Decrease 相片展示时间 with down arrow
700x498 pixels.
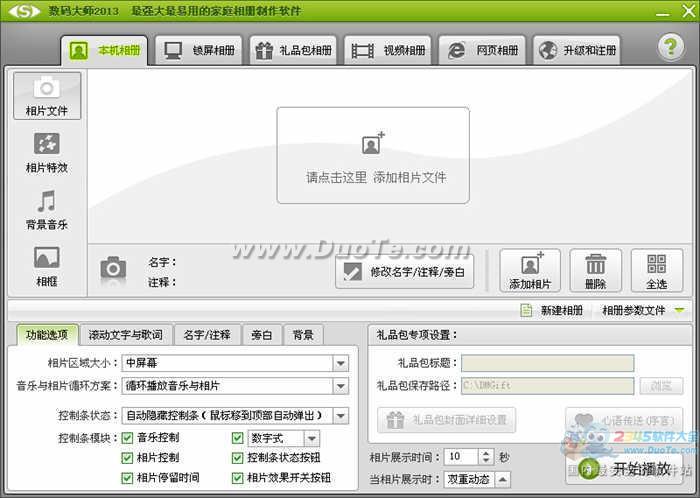486,461
